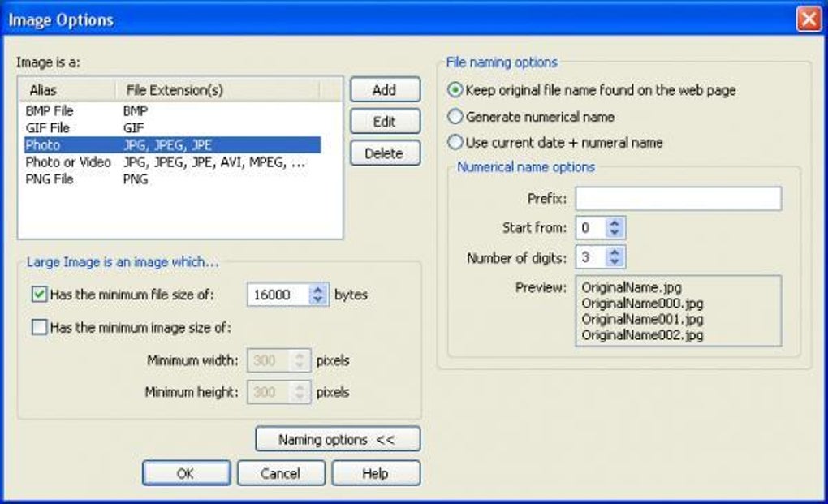Increase the Number of digits value
Image resolution: width=828 pixels, height=504 pixels.
point(614,252)
